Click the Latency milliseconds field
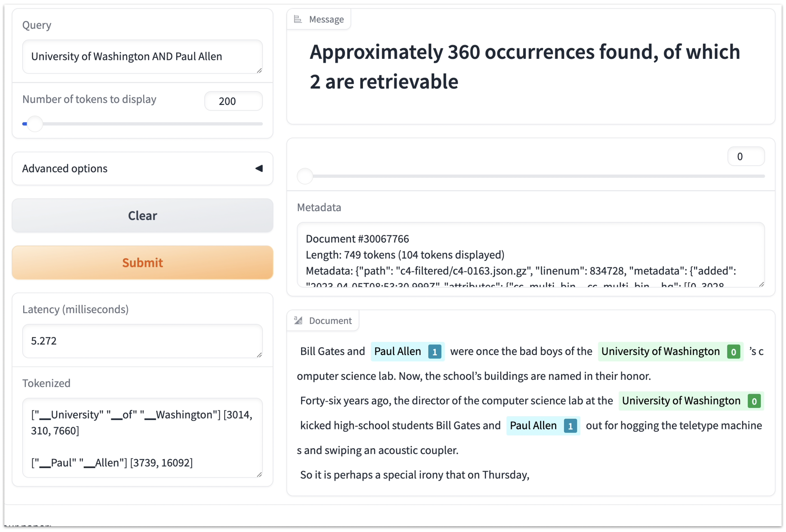Image resolution: width=786 pixels, height=532 pixels. point(142,341)
